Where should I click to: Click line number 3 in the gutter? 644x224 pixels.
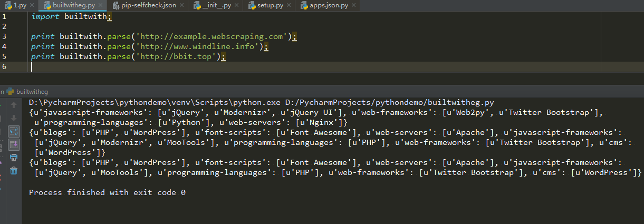(4, 36)
